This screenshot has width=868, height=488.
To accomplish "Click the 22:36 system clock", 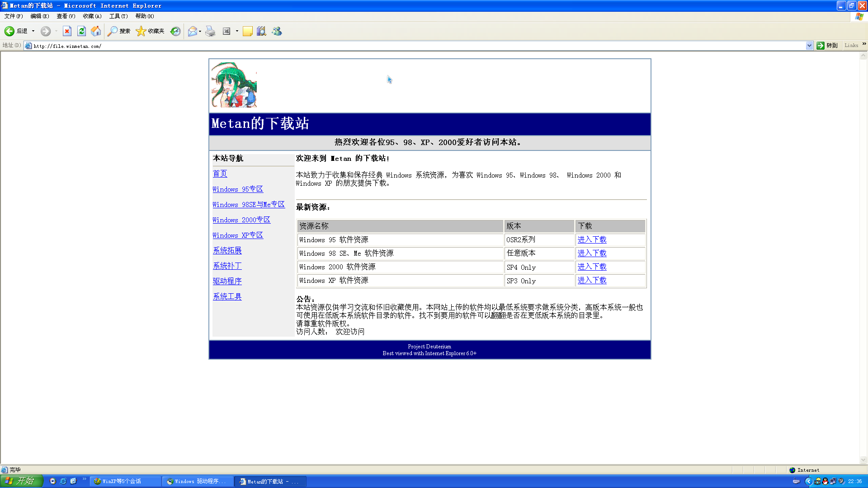I will coord(855,482).
